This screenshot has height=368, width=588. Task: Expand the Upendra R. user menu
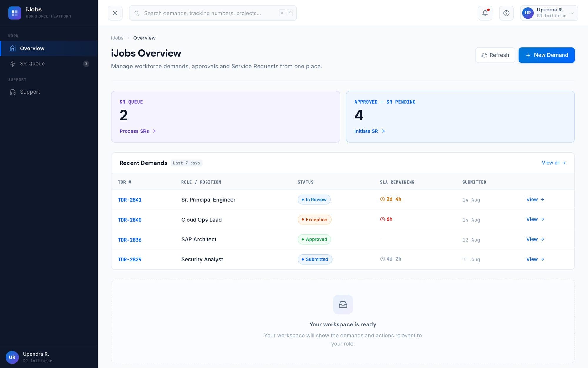coord(549,13)
